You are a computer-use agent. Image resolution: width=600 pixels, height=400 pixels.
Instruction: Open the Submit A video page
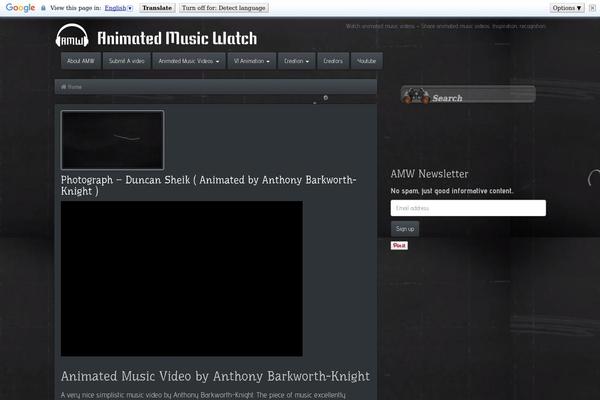pos(127,61)
